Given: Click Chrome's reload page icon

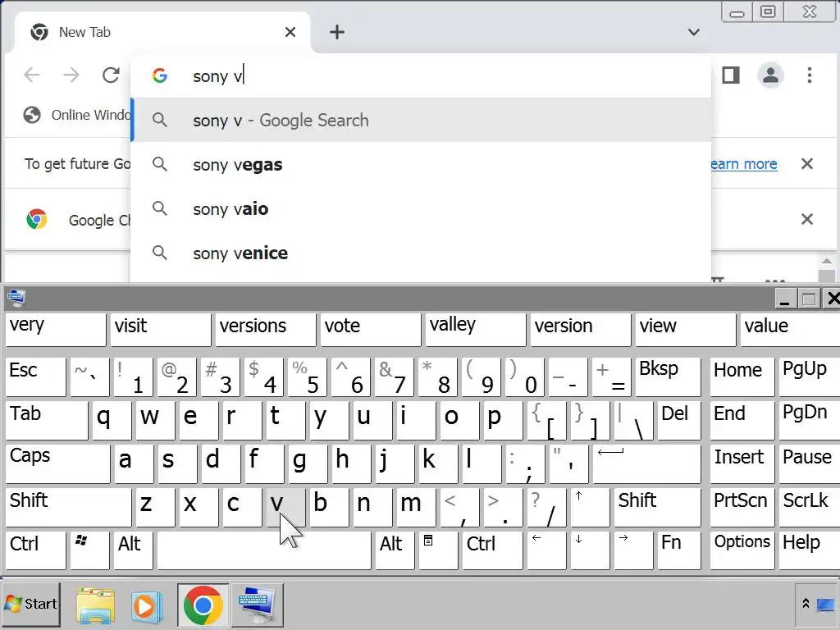Looking at the screenshot, I should 111,75.
